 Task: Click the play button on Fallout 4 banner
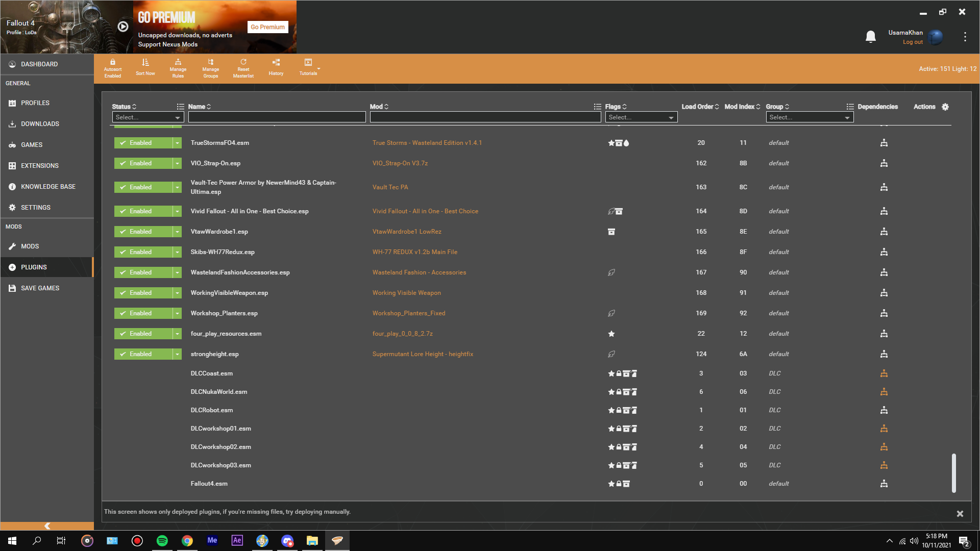click(x=123, y=27)
